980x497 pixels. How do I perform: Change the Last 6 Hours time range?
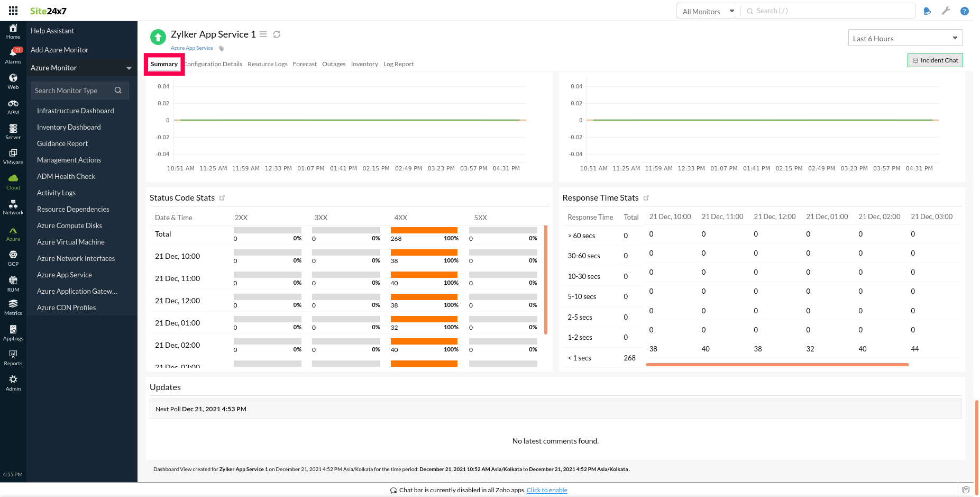[905, 38]
